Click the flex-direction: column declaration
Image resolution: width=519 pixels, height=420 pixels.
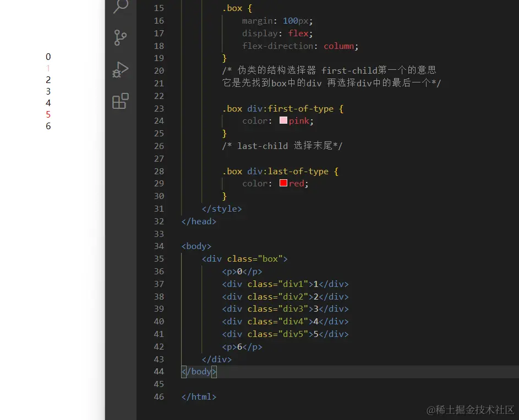pos(300,46)
